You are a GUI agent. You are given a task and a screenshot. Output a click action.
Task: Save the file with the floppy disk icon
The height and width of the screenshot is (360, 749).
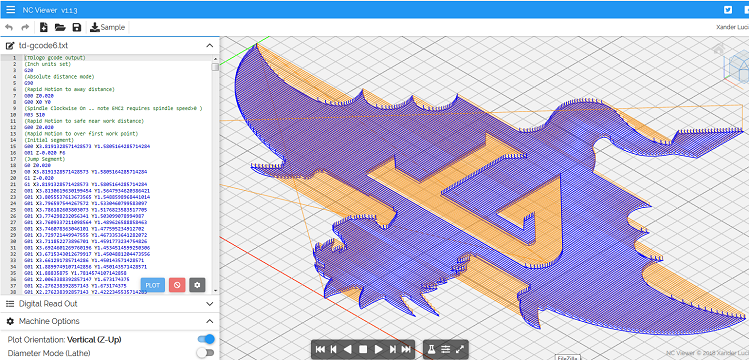coord(76,27)
